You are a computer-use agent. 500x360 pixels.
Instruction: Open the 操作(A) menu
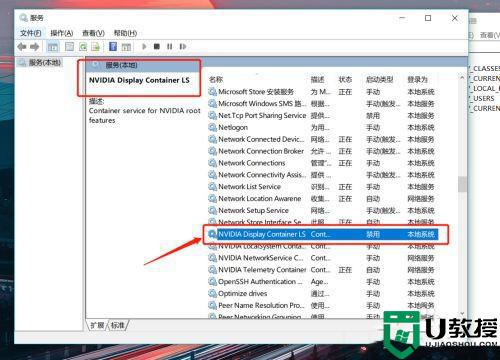pos(62,33)
